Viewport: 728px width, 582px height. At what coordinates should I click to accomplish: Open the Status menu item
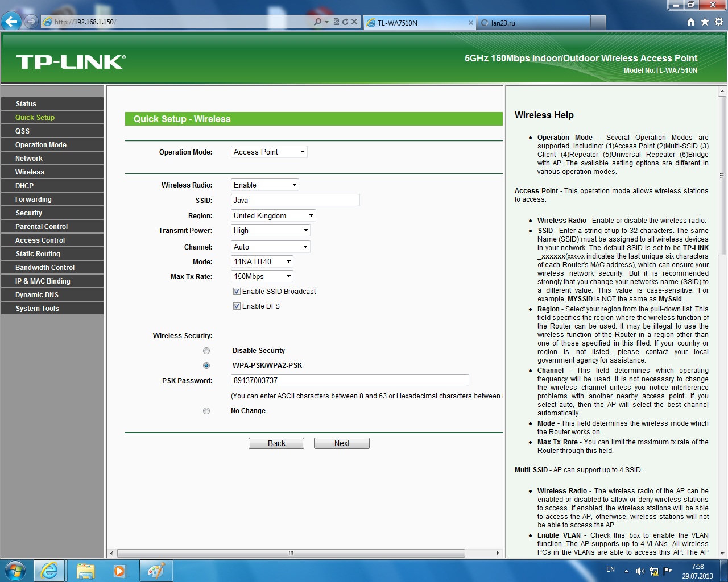click(52, 104)
